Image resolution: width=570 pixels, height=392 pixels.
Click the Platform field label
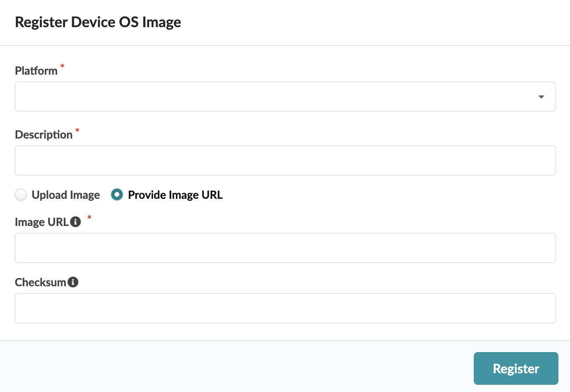tap(36, 71)
